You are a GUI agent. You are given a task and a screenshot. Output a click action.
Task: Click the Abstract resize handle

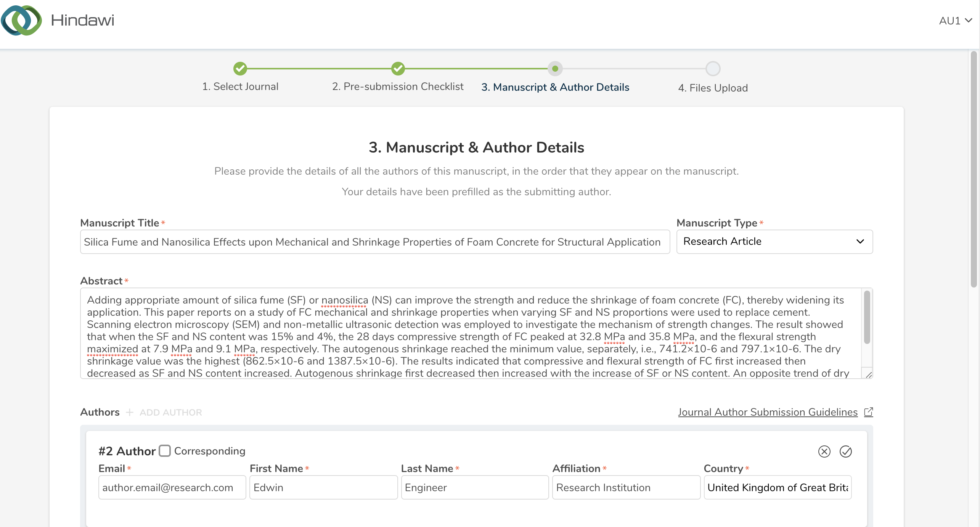869,375
